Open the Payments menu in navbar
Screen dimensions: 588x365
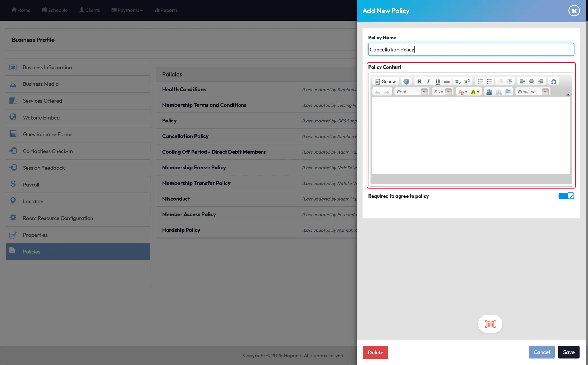click(127, 10)
